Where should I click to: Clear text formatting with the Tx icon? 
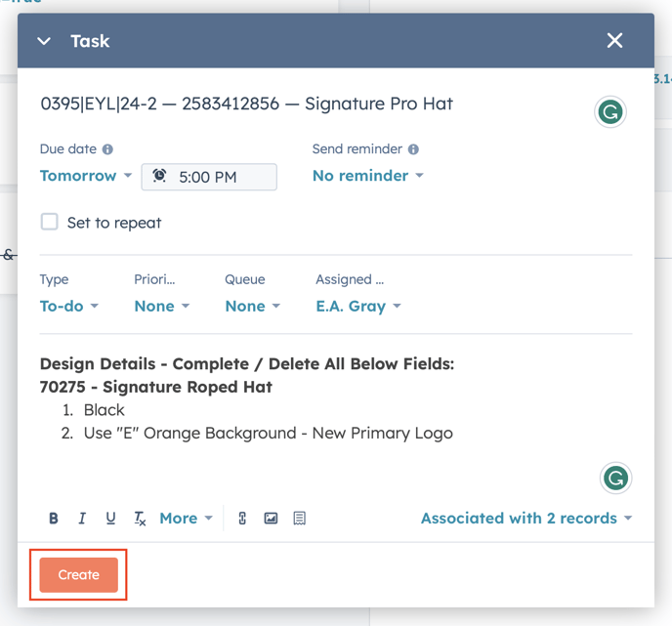tap(140, 519)
